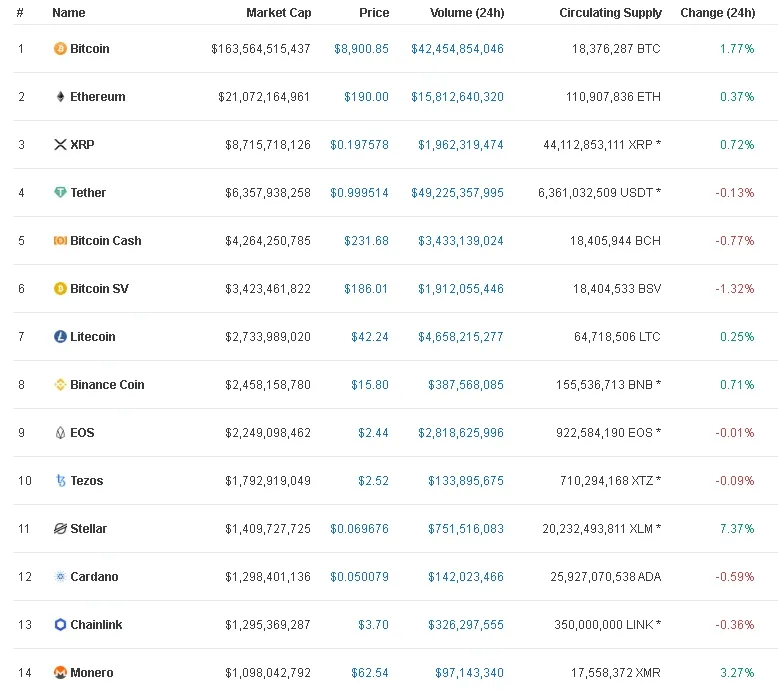Viewport: 778px width, 696px height.
Task: Click Bitcoin market cap $163,564,515,437
Action: click(261, 49)
